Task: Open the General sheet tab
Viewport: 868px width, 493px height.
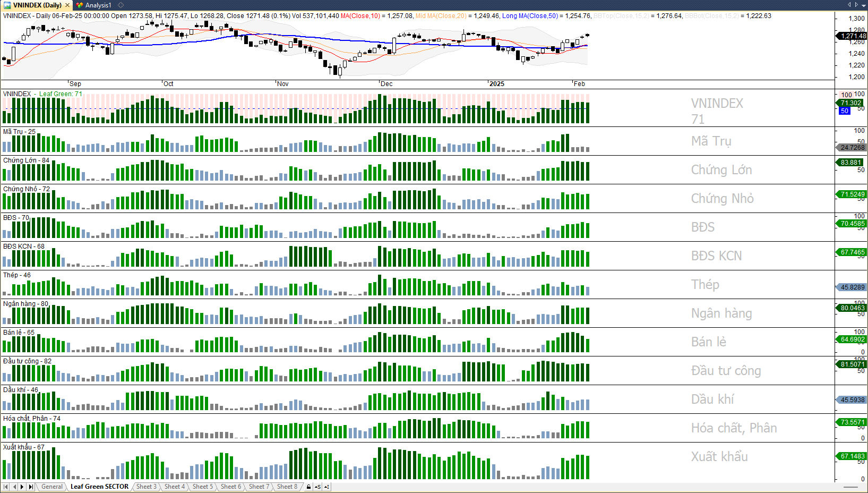Action: pyautogui.click(x=52, y=487)
